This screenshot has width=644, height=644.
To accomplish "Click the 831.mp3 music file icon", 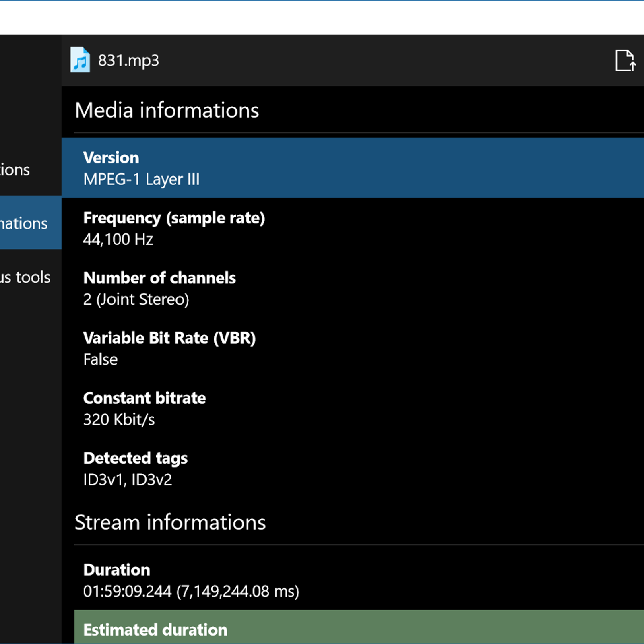I will (x=80, y=60).
